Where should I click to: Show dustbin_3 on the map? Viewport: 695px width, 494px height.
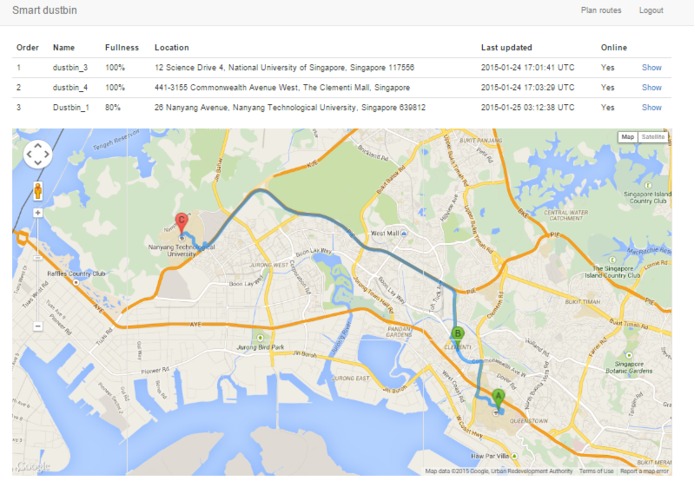(652, 67)
